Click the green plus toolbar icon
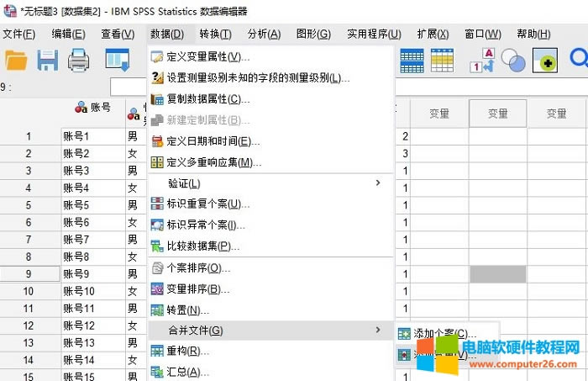This screenshot has height=381, width=588. click(x=546, y=60)
